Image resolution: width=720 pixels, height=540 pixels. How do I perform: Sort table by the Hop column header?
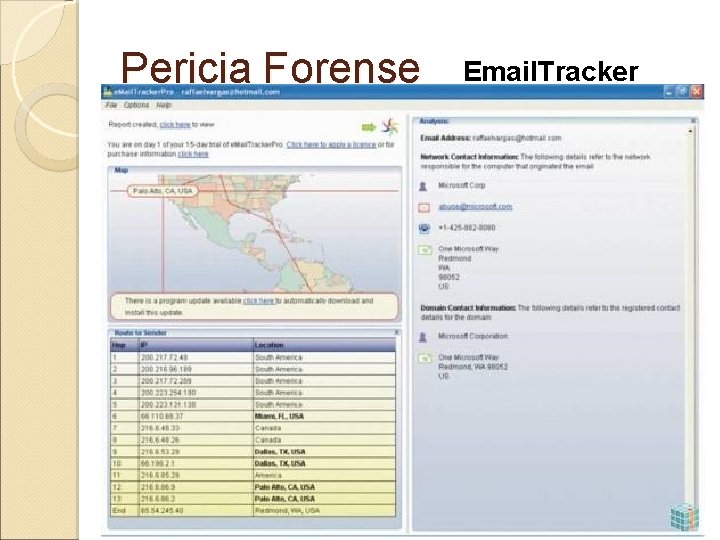(x=124, y=345)
